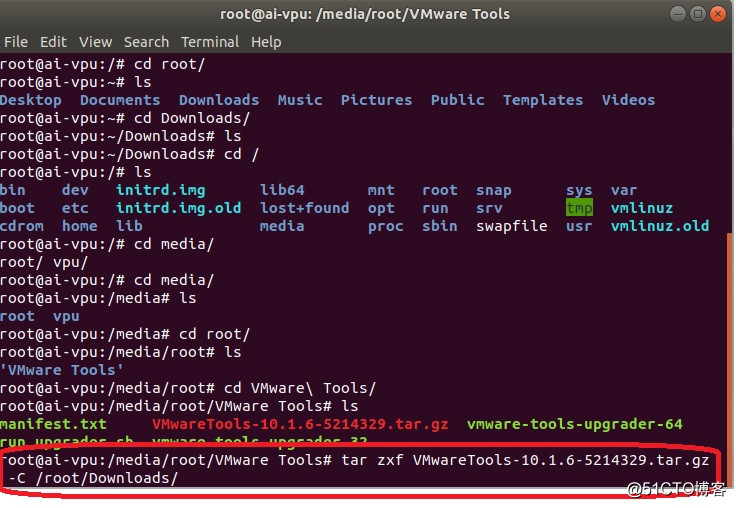The height and width of the screenshot is (508, 736).
Task: Minimize the terminal window
Action: (x=677, y=14)
